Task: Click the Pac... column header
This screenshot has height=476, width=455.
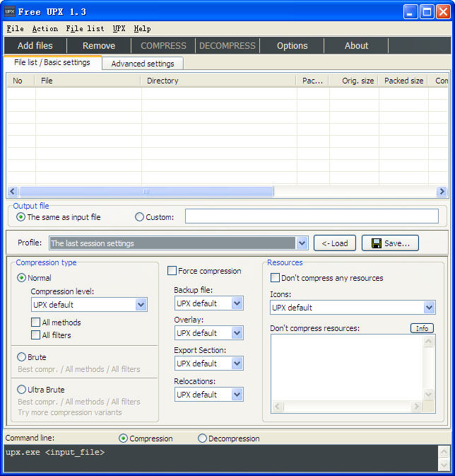Action: coord(313,81)
